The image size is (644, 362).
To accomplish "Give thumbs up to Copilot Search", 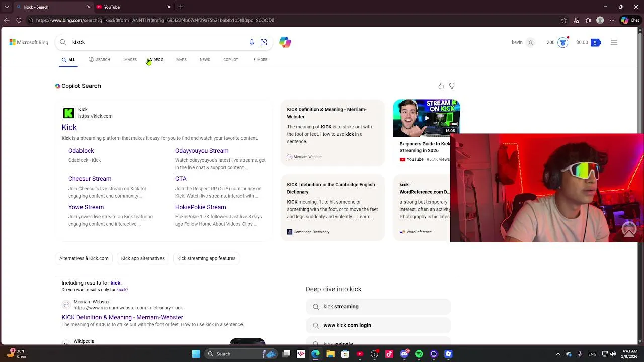I will pyautogui.click(x=441, y=86).
